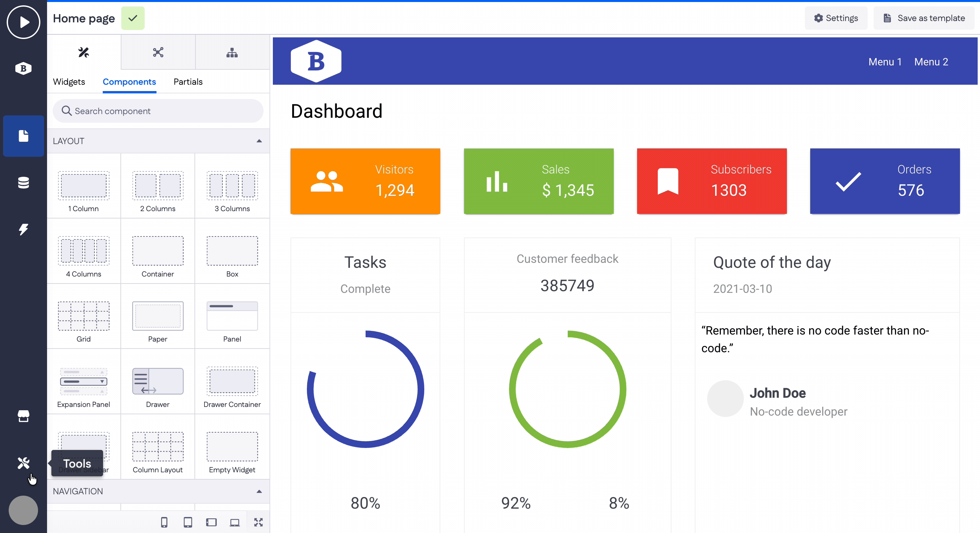Image resolution: width=980 pixels, height=533 pixels.
Task: Open the Pages section in sidebar
Action: click(x=23, y=136)
